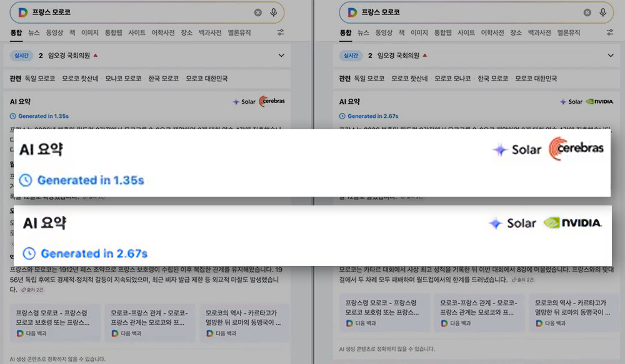Open search filter options in the left panel

pyautogui.click(x=281, y=32)
